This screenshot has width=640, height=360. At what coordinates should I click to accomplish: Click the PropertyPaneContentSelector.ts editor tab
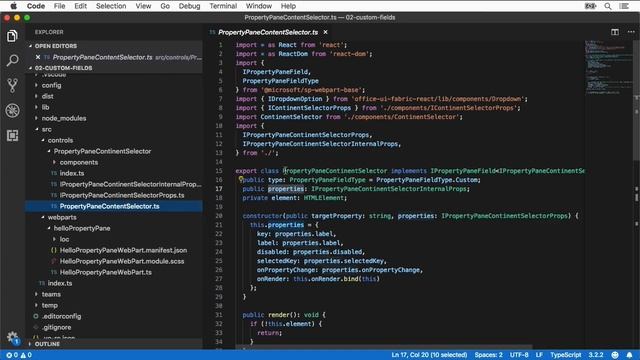click(268, 32)
